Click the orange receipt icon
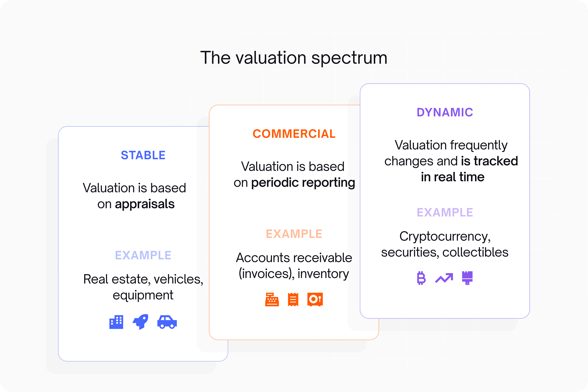The image size is (588, 392). tap(293, 299)
